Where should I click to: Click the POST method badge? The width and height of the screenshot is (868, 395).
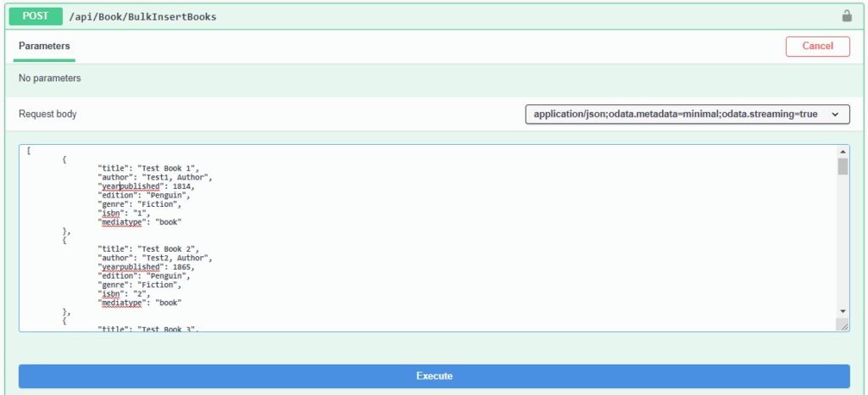click(x=36, y=16)
